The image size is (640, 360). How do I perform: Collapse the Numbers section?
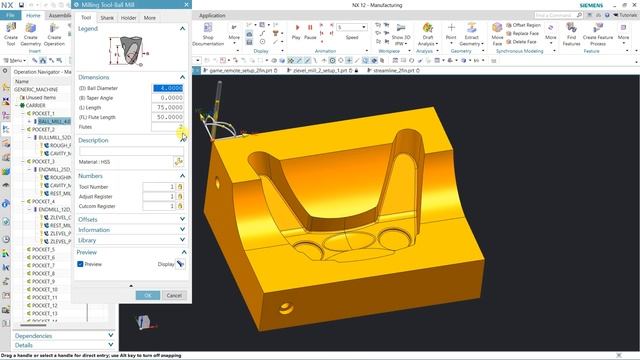pyautogui.click(x=182, y=176)
